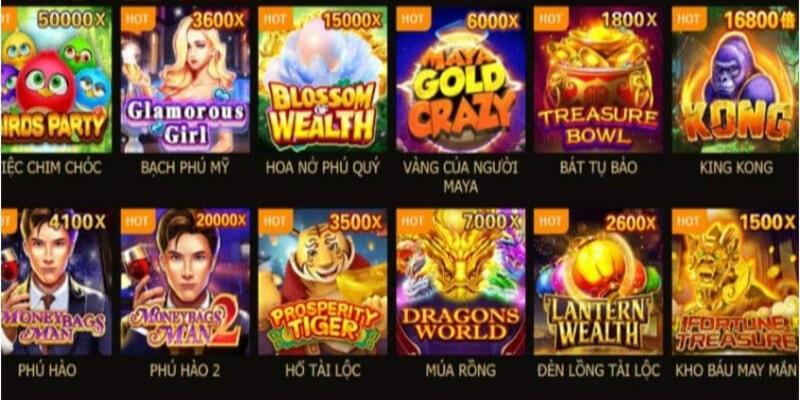Select the Fortune Treasure game thumbnail
The height and width of the screenshot is (400, 800).
[x=736, y=281]
